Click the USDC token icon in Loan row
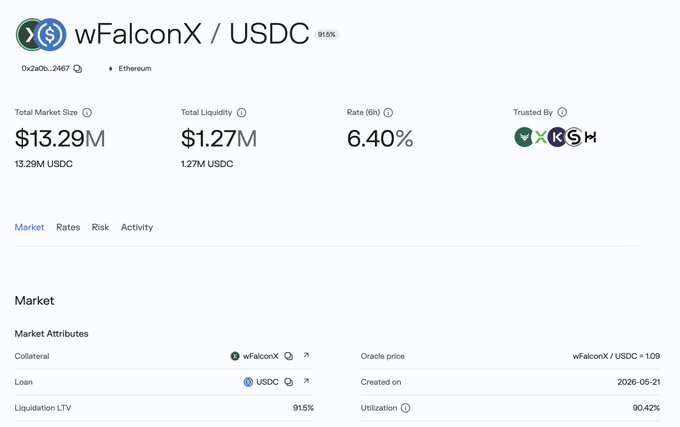 pos(248,382)
